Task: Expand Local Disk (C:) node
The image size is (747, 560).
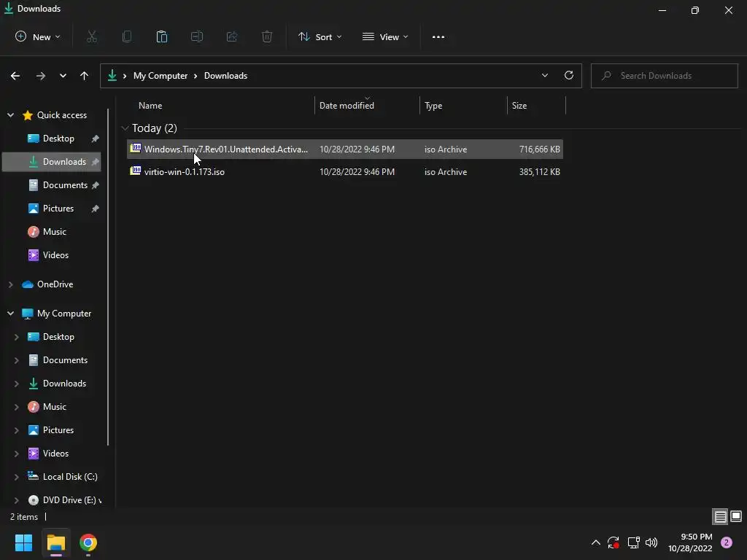Action: tap(16, 477)
